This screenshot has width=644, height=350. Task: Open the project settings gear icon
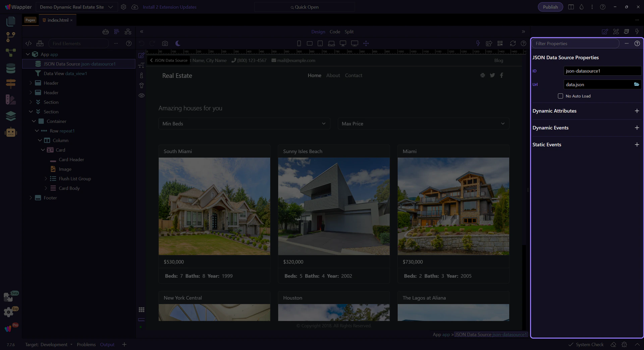pyautogui.click(x=123, y=7)
